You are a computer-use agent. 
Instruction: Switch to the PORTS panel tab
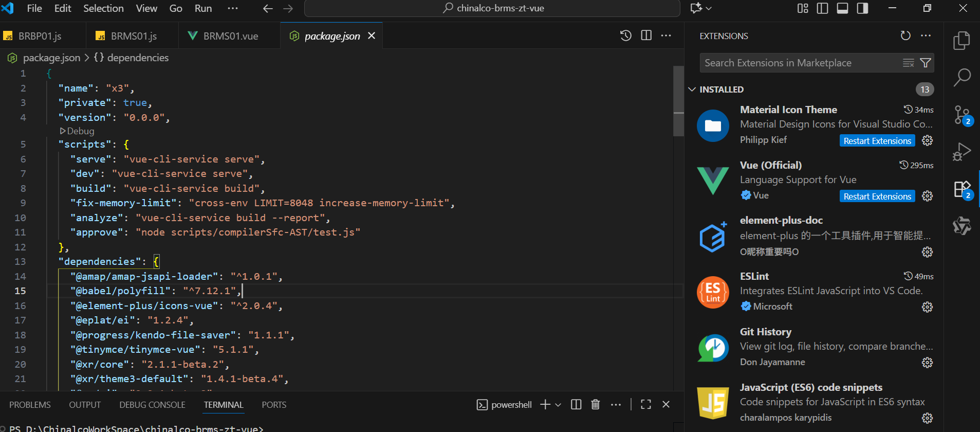pos(274,405)
